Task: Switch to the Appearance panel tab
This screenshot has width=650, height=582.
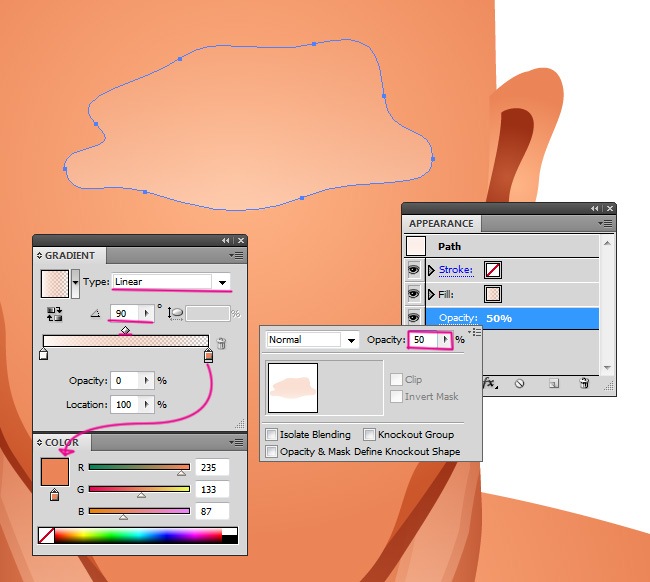Action: click(441, 223)
